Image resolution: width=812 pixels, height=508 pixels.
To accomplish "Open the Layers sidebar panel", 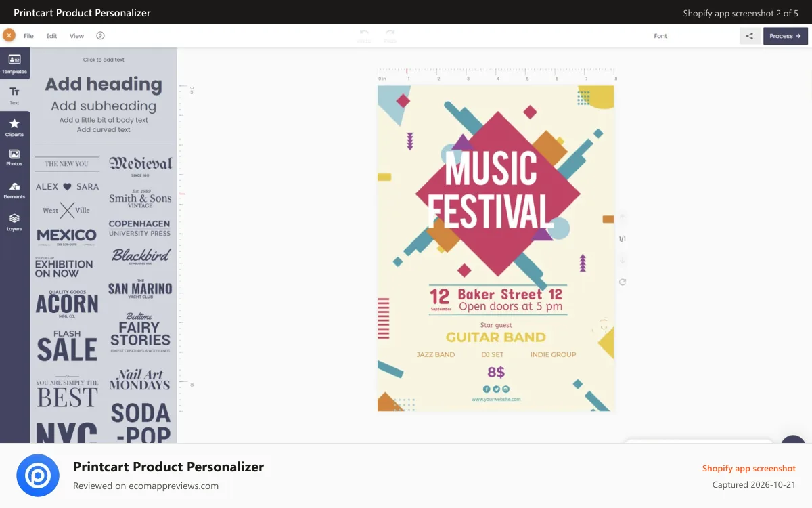I will 14,222.
